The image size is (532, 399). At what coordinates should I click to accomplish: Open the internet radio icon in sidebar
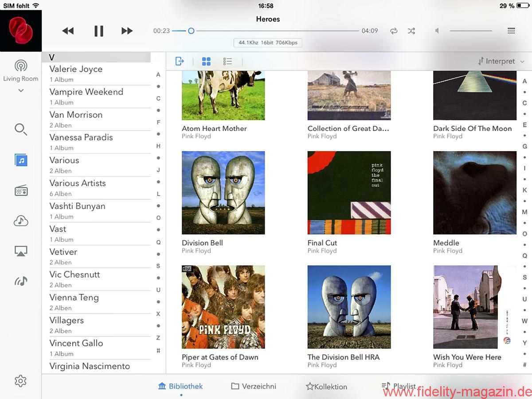(x=21, y=191)
